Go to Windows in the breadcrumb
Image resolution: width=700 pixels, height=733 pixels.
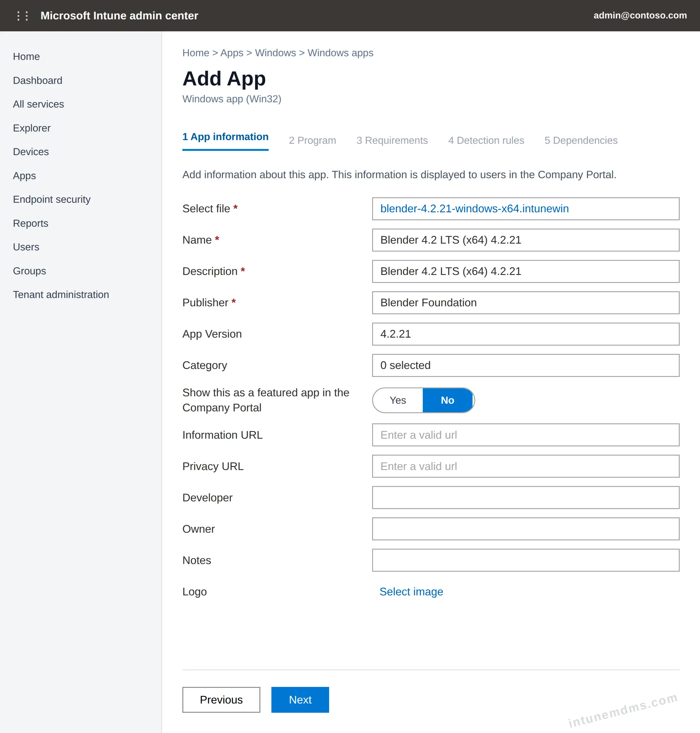coord(275,53)
